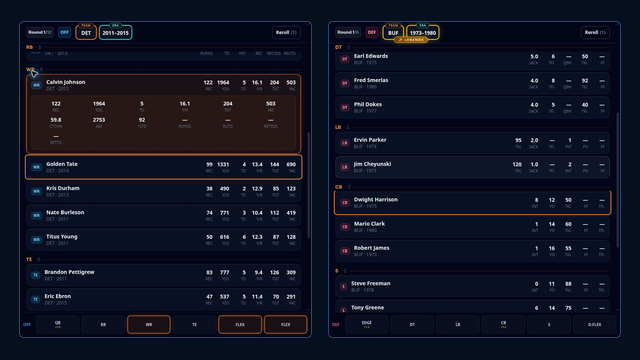
Task: Click Mario Clark player name
Action: pos(369,224)
